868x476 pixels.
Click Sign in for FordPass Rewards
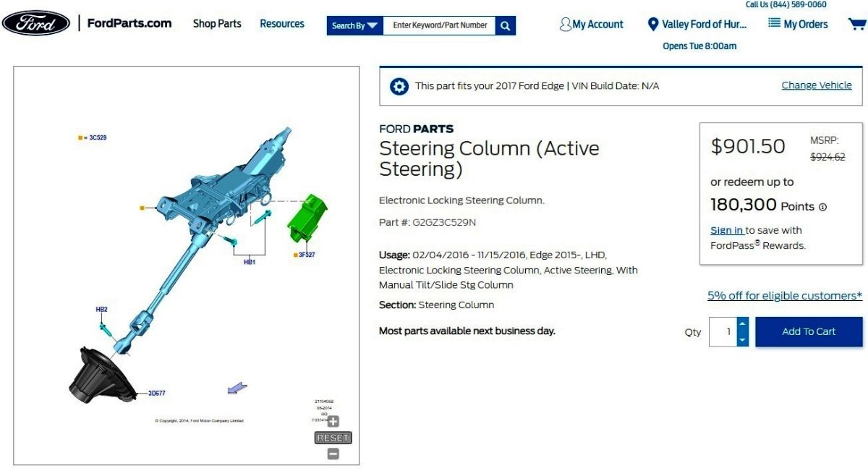(x=727, y=231)
